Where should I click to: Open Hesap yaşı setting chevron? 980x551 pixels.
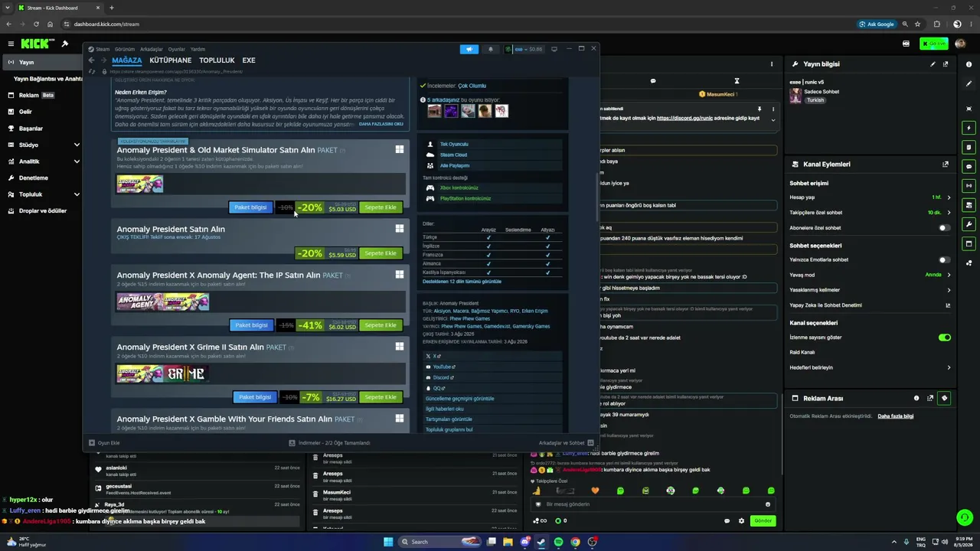click(x=949, y=197)
